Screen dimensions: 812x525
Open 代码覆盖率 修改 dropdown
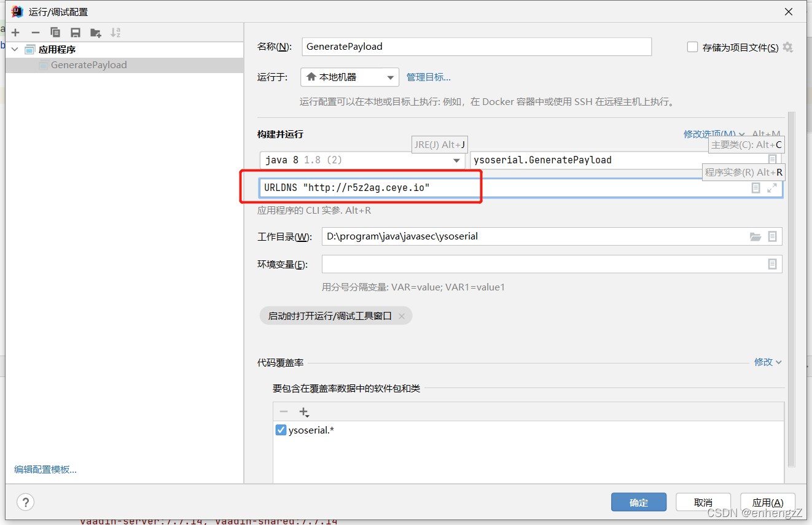point(768,362)
